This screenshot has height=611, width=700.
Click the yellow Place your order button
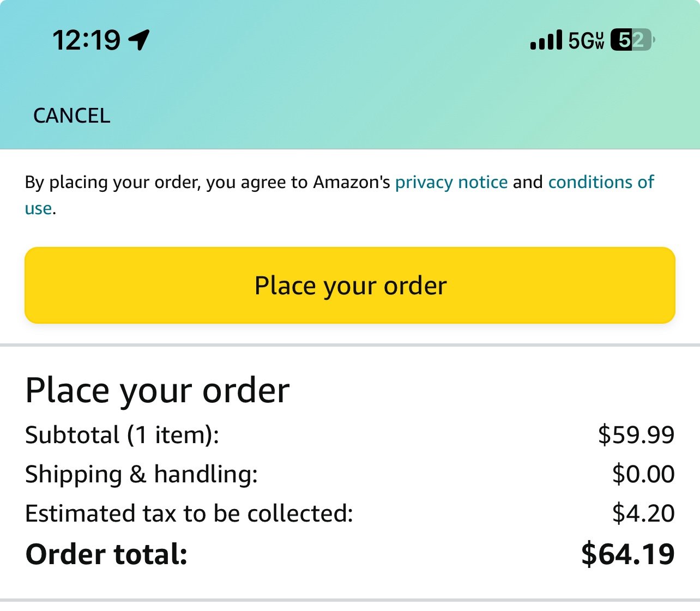click(350, 285)
